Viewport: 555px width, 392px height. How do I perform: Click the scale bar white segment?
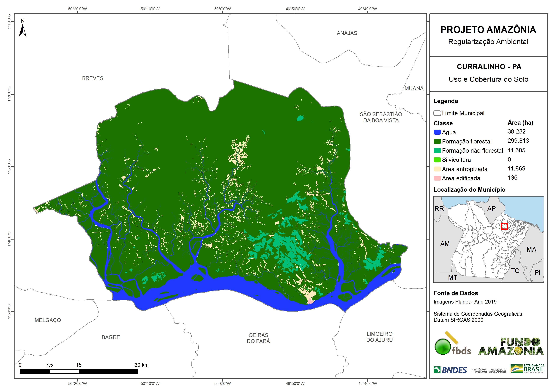[64, 371]
